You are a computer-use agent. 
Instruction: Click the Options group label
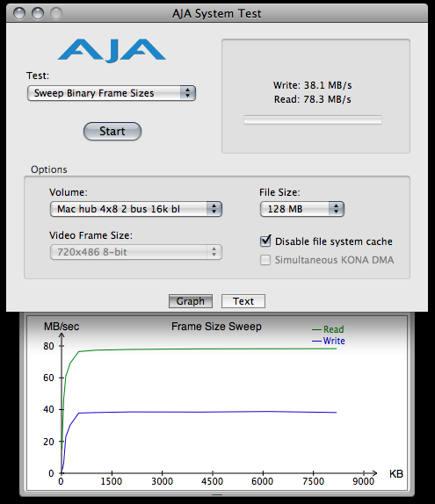(49, 169)
